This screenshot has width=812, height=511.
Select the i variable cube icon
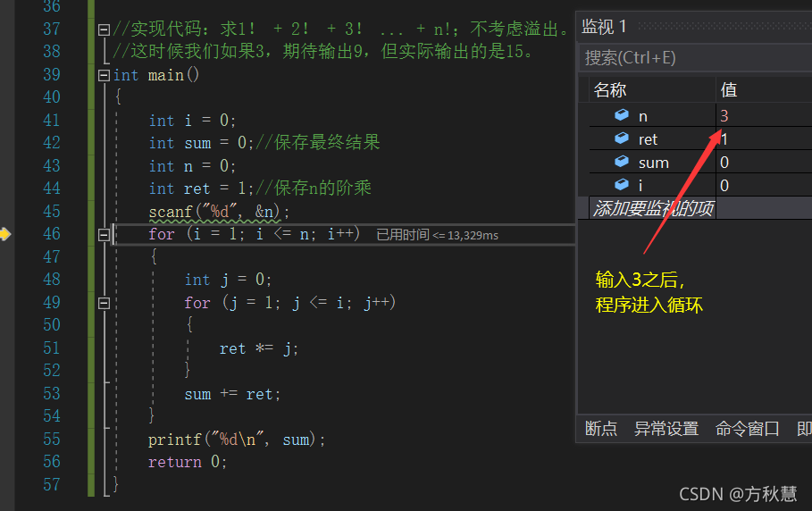(622, 184)
